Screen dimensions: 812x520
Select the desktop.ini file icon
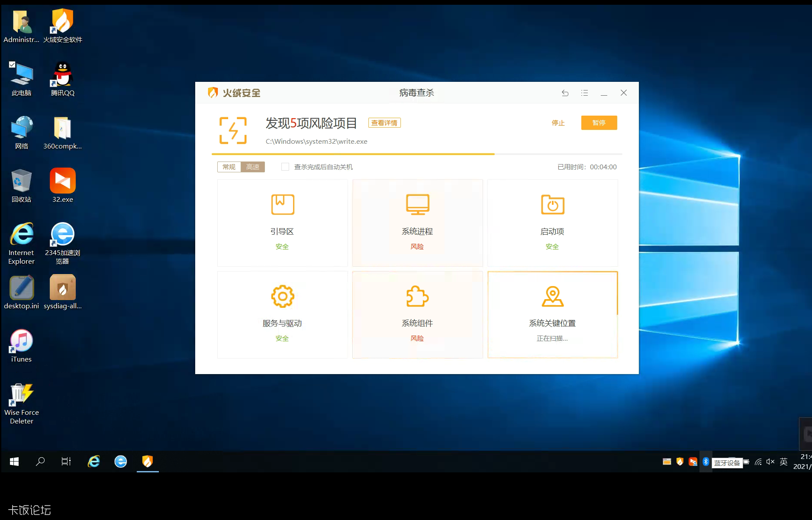pyautogui.click(x=21, y=292)
